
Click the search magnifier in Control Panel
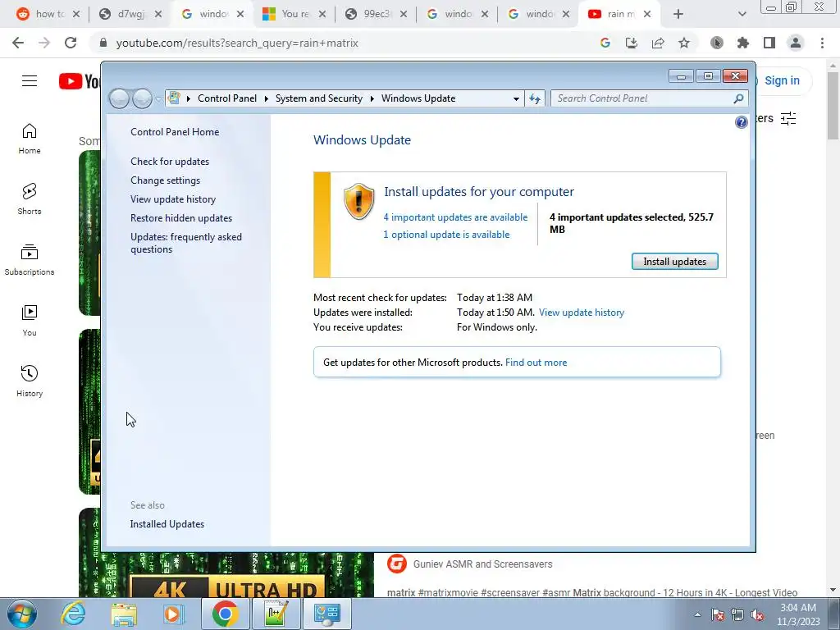[x=738, y=98]
